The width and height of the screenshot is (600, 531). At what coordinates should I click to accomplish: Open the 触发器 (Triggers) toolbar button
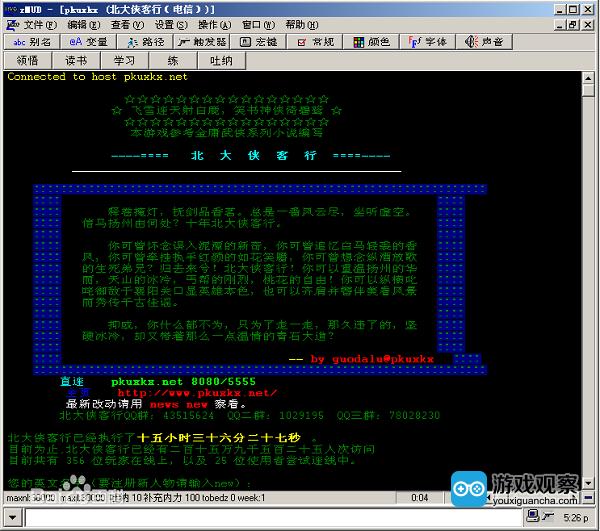coord(202,42)
